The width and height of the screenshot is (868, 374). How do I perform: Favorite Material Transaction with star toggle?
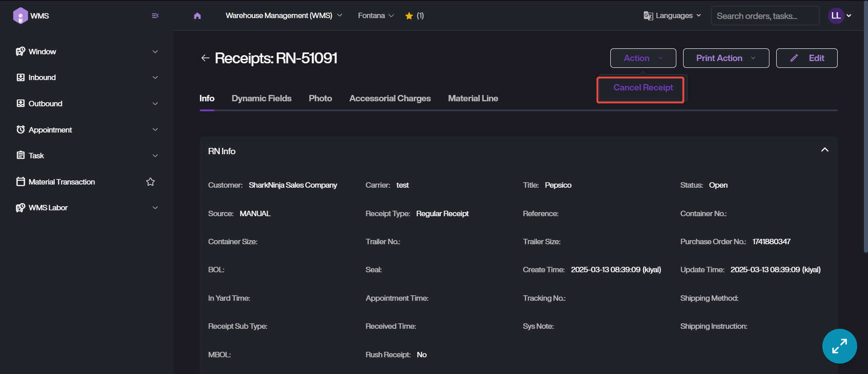point(151,182)
